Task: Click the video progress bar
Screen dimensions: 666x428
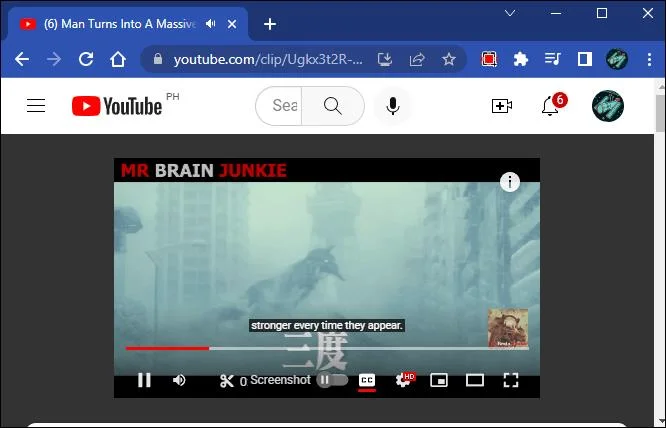Action: point(327,348)
